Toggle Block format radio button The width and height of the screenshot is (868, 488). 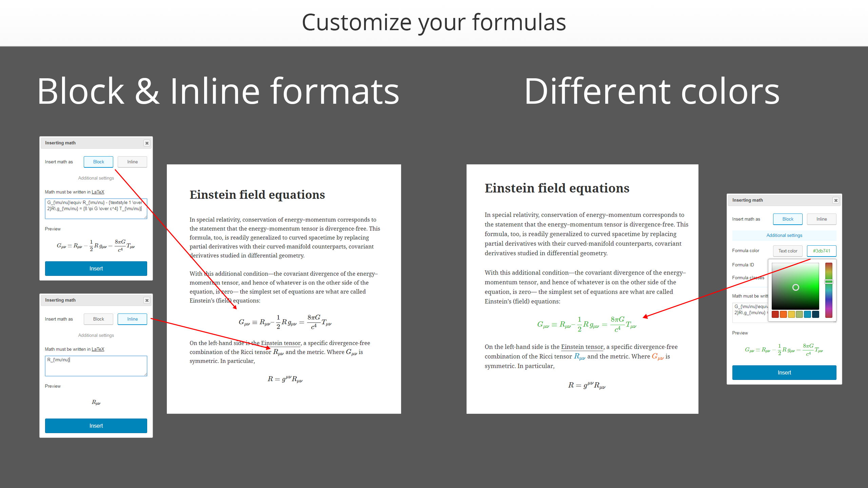[x=98, y=162]
